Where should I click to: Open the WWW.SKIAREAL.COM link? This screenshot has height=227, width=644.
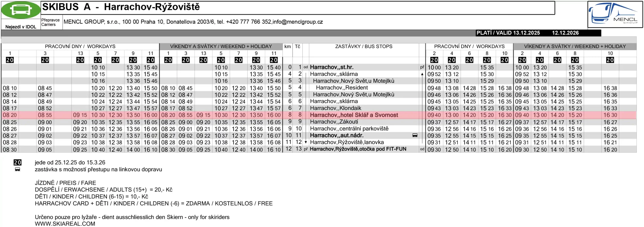coord(65,224)
